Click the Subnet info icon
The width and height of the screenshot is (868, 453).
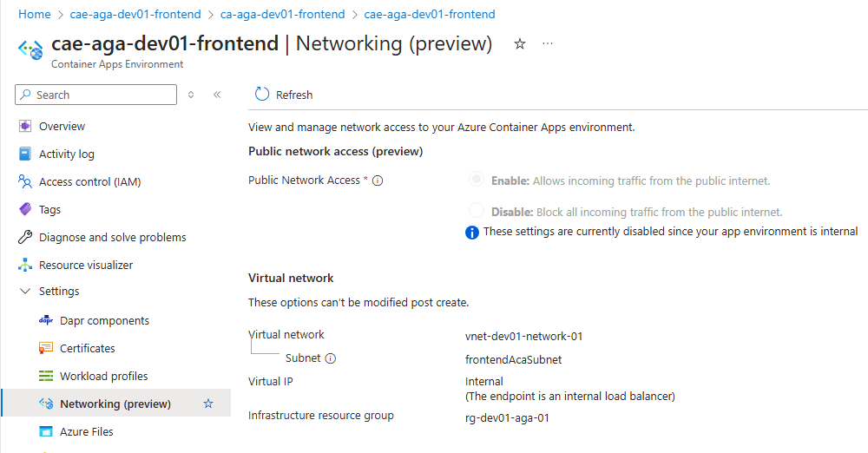(331, 358)
